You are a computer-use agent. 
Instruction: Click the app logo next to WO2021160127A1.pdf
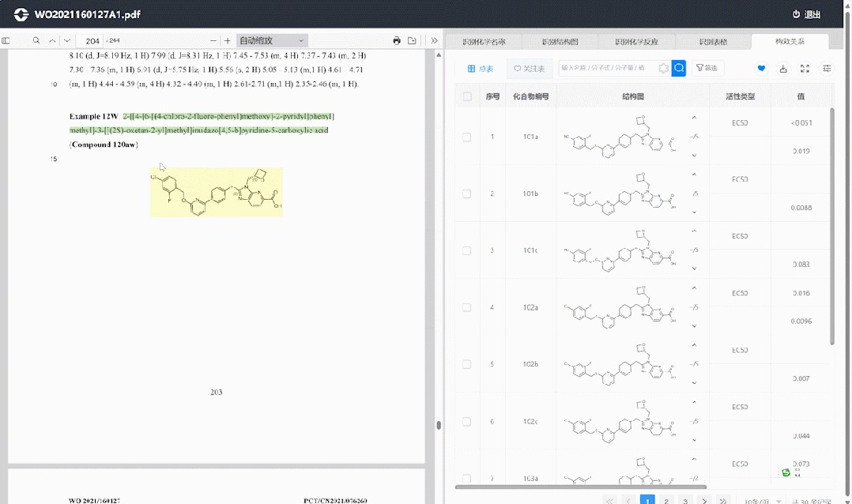click(21, 15)
